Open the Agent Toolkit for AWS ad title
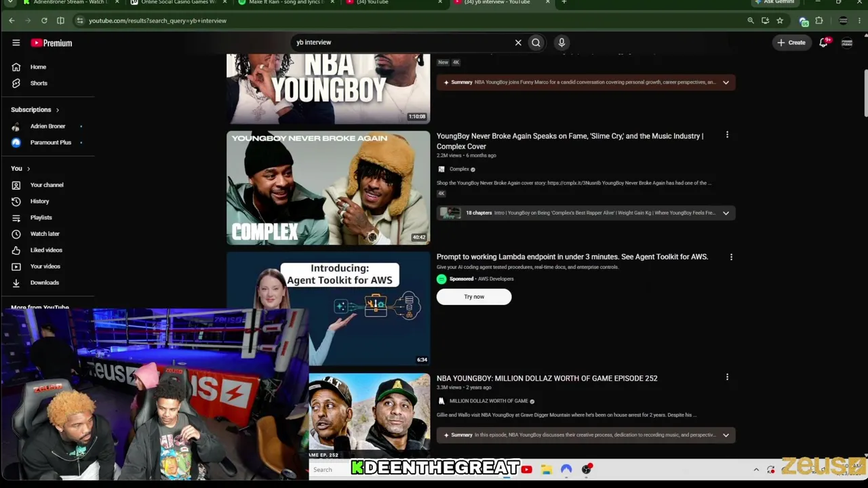 pyautogui.click(x=572, y=257)
